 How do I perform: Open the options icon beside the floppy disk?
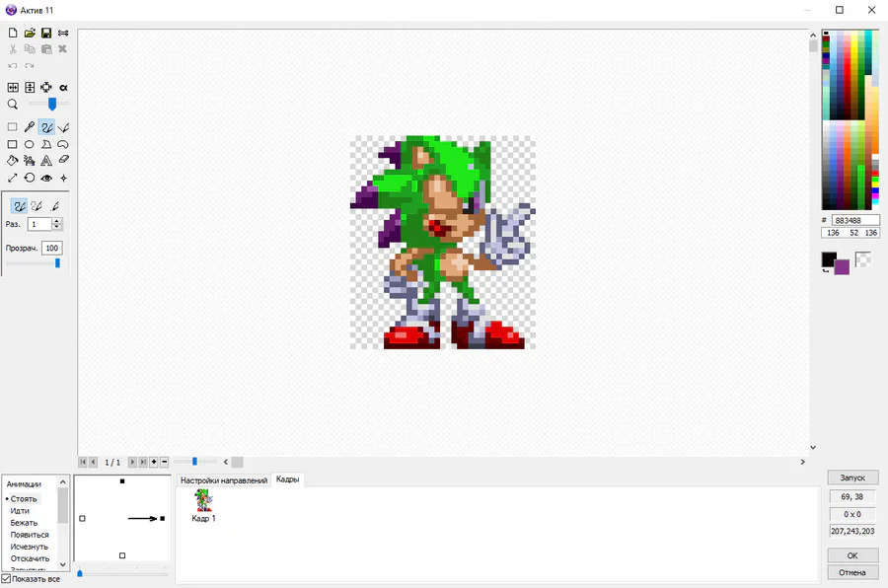click(63, 33)
